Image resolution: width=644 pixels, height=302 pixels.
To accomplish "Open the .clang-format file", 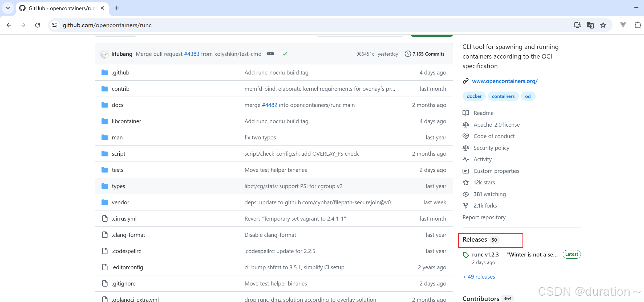I will 128,235.
